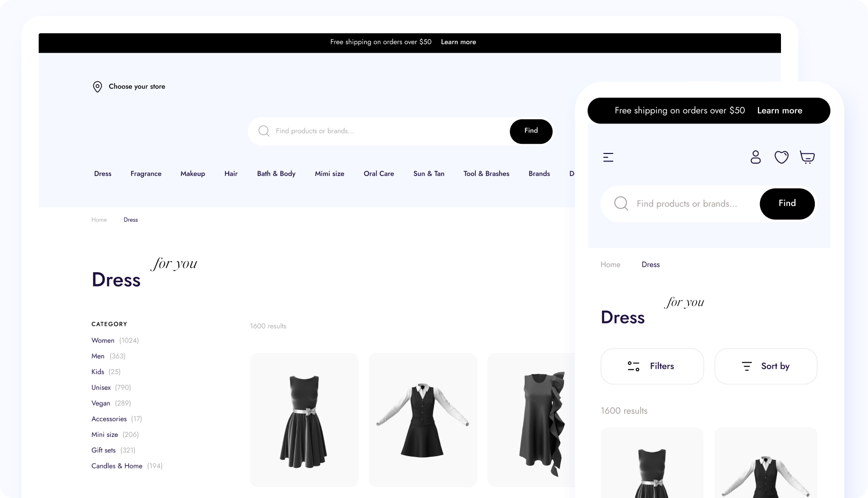Select the Vegan category filter
Viewport: 868px width, 498px height.
100,403
